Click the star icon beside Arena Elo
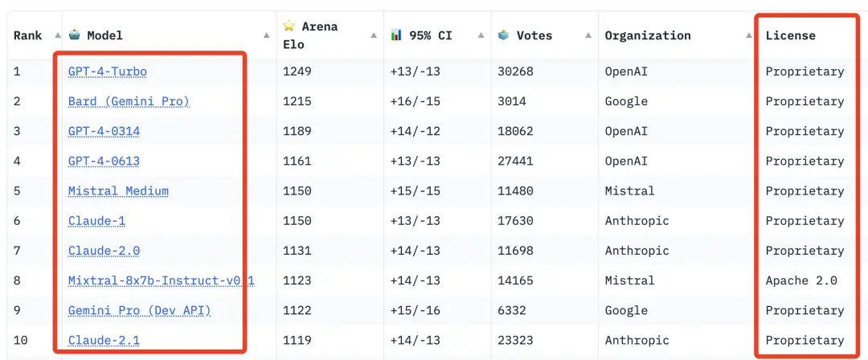The width and height of the screenshot is (868, 360). click(x=289, y=26)
